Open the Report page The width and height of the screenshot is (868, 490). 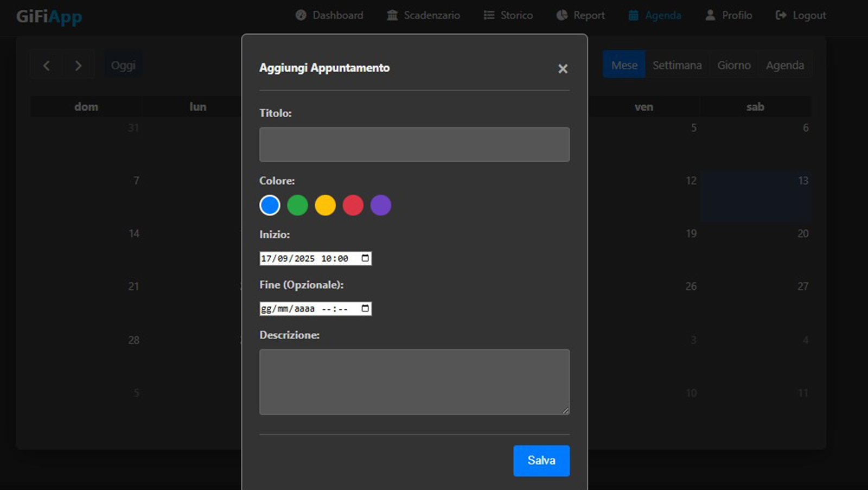pyautogui.click(x=580, y=15)
